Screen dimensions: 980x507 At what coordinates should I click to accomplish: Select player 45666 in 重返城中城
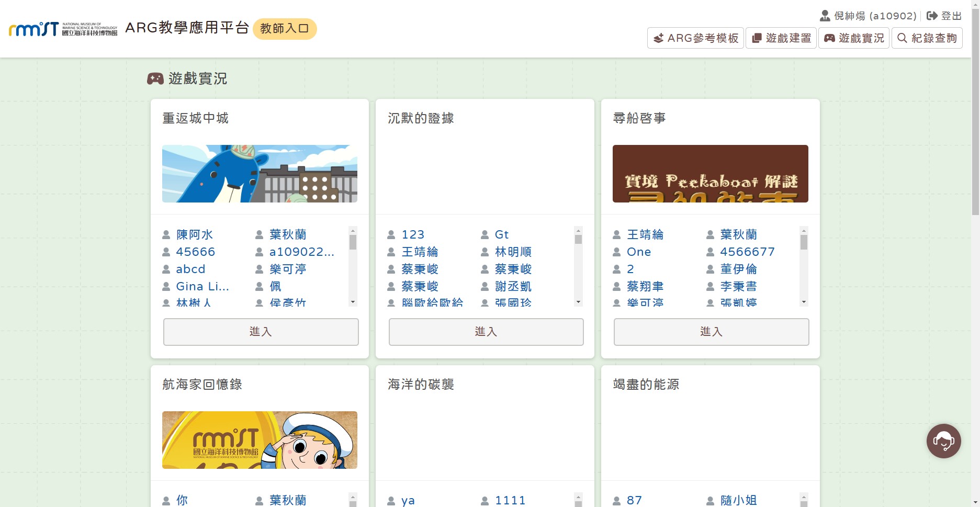[x=196, y=252]
